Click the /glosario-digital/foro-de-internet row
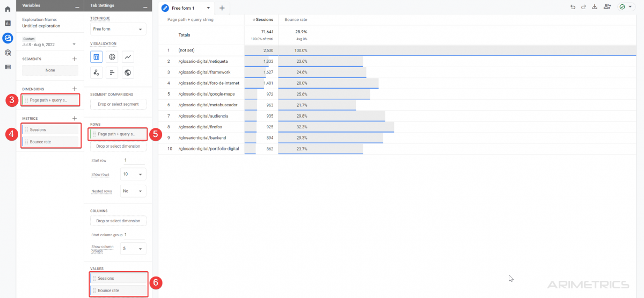 tap(397, 83)
